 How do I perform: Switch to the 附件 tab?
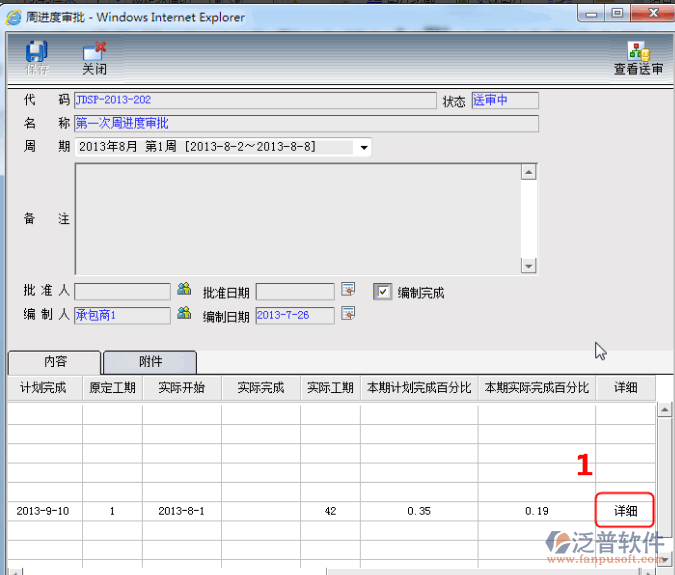pyautogui.click(x=150, y=362)
